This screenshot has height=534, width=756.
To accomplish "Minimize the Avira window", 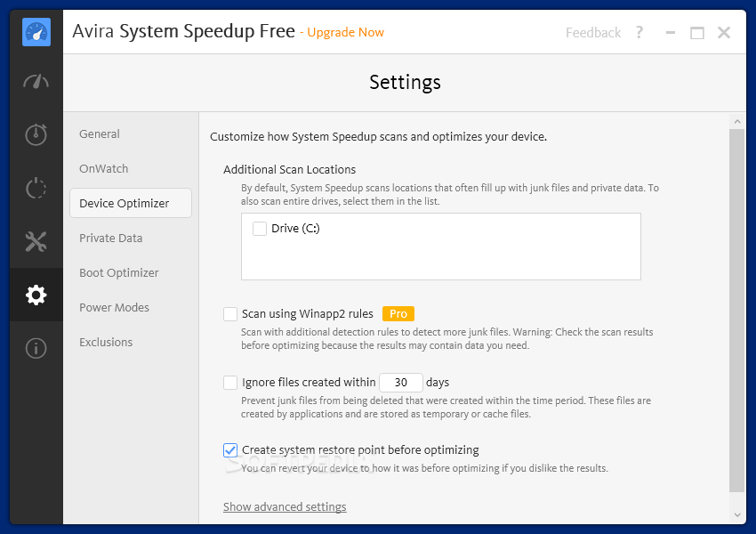I will point(671,33).
